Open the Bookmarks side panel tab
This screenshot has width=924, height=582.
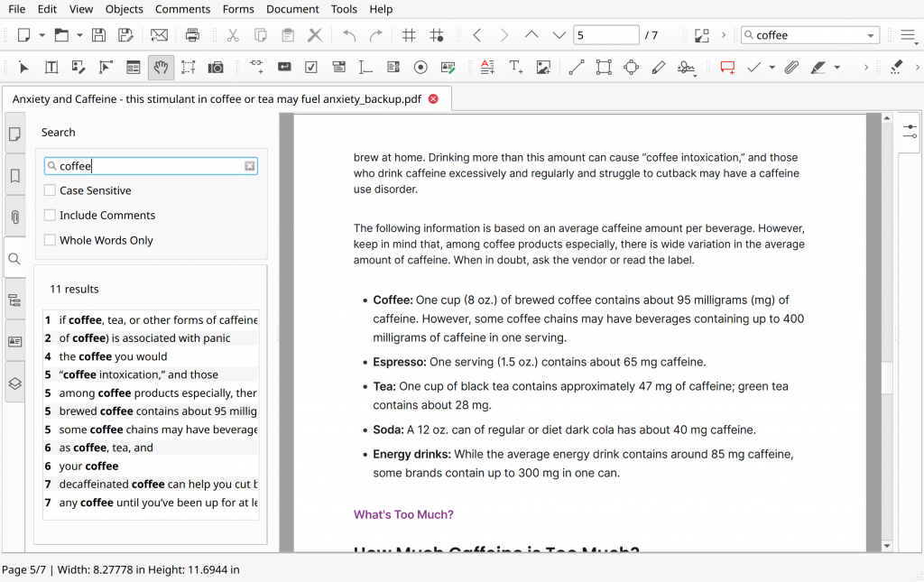click(14, 176)
